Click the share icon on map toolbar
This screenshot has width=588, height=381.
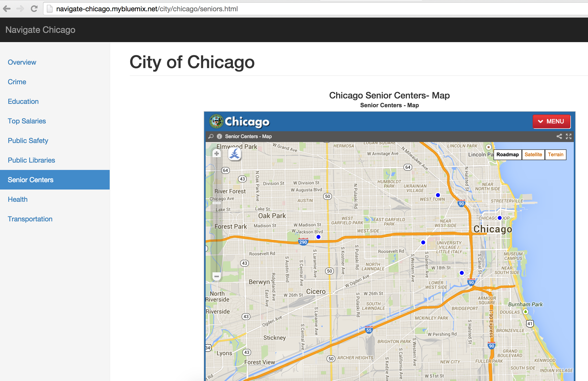(x=559, y=136)
